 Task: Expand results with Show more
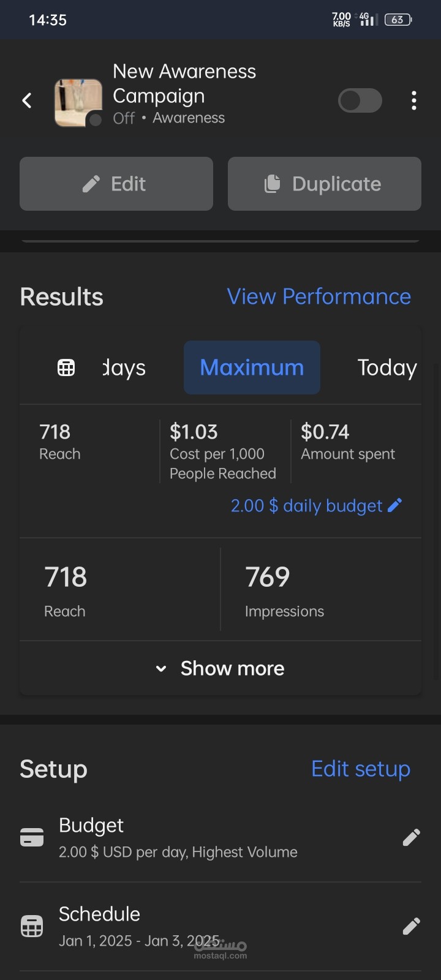point(221,668)
